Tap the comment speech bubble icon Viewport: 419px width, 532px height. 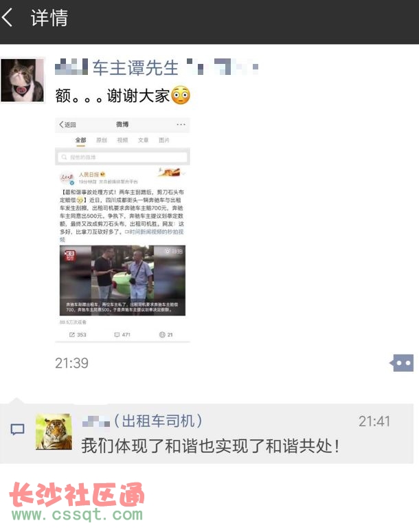tap(17, 429)
